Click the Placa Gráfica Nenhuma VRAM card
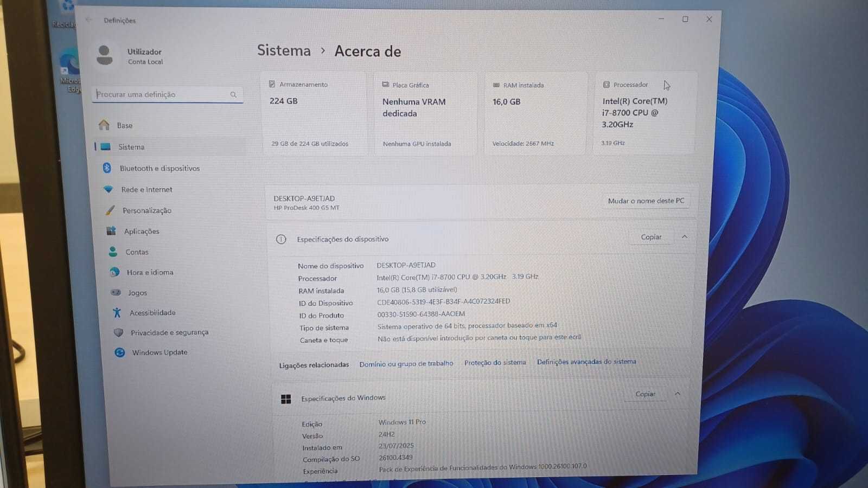The image size is (868, 488). coord(425,114)
